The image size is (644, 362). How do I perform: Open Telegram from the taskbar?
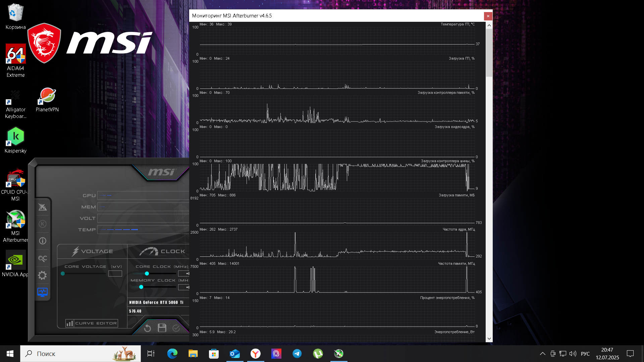tap(297, 354)
